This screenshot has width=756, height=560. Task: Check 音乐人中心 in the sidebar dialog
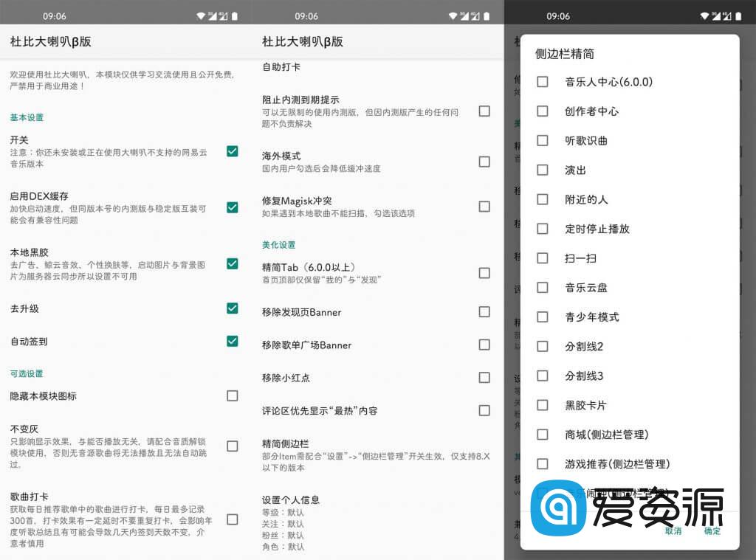coord(543,83)
